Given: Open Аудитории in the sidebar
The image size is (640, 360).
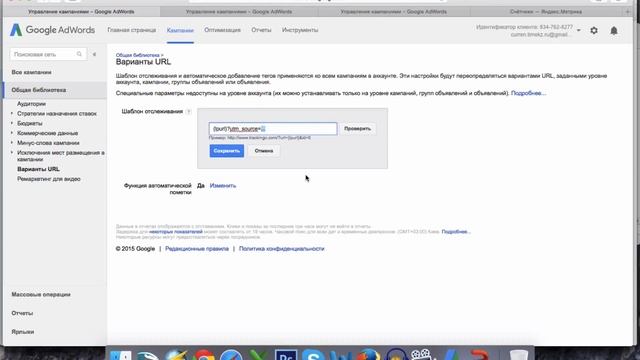Looking at the screenshot, I should coord(31,104).
